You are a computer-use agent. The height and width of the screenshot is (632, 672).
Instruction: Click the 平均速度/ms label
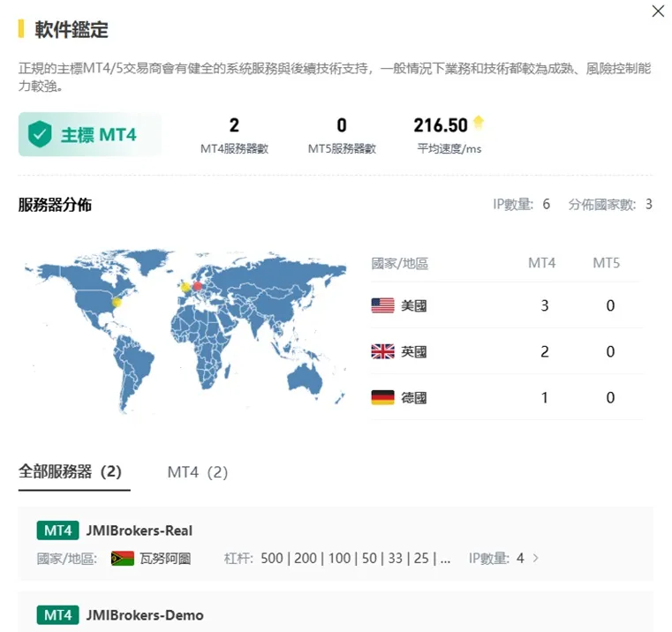[449, 148]
